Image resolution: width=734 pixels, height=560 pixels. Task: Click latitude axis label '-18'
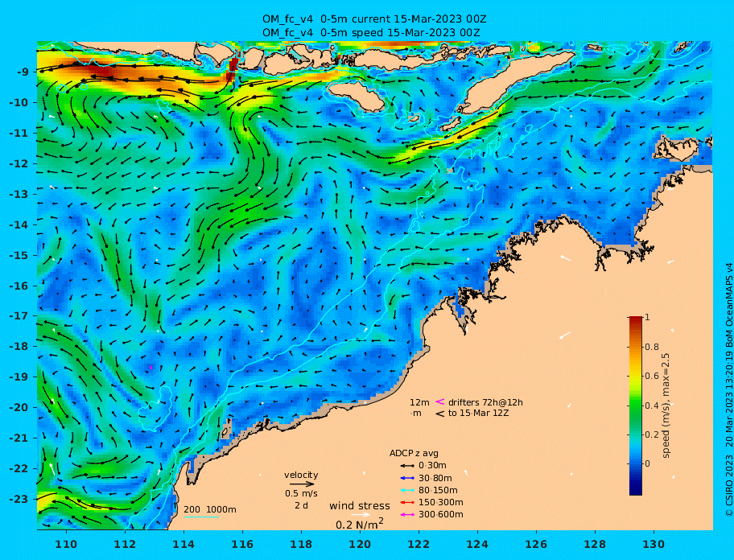pyautogui.click(x=19, y=347)
